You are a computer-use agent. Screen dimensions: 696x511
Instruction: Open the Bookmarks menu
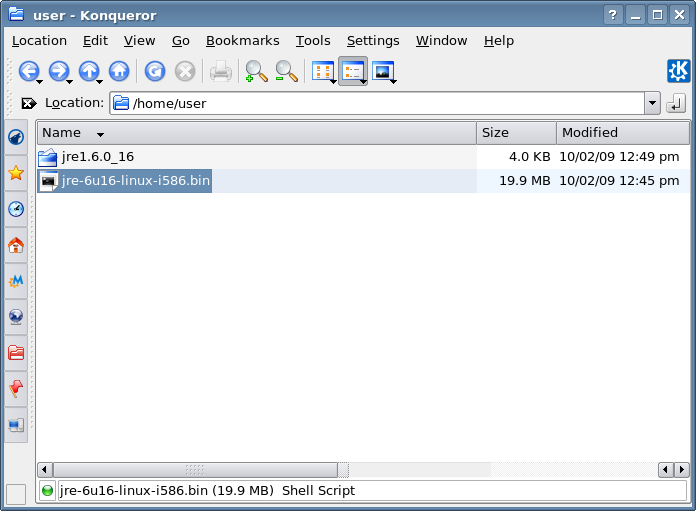pyautogui.click(x=242, y=41)
